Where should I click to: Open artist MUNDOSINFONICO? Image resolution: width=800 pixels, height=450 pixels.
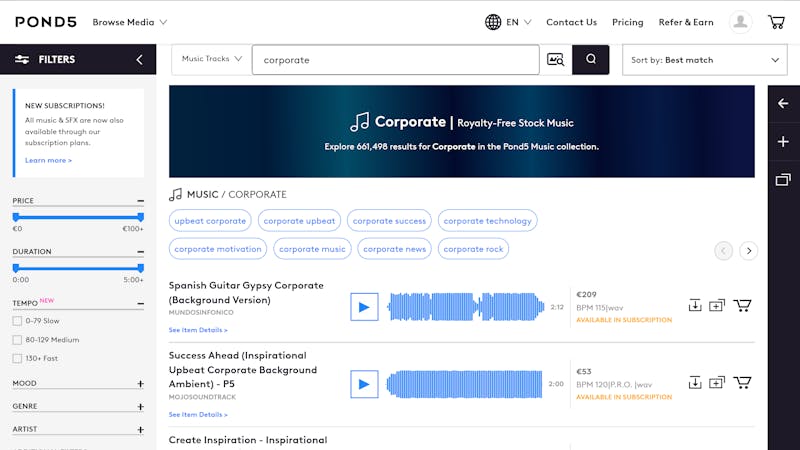[x=201, y=312]
